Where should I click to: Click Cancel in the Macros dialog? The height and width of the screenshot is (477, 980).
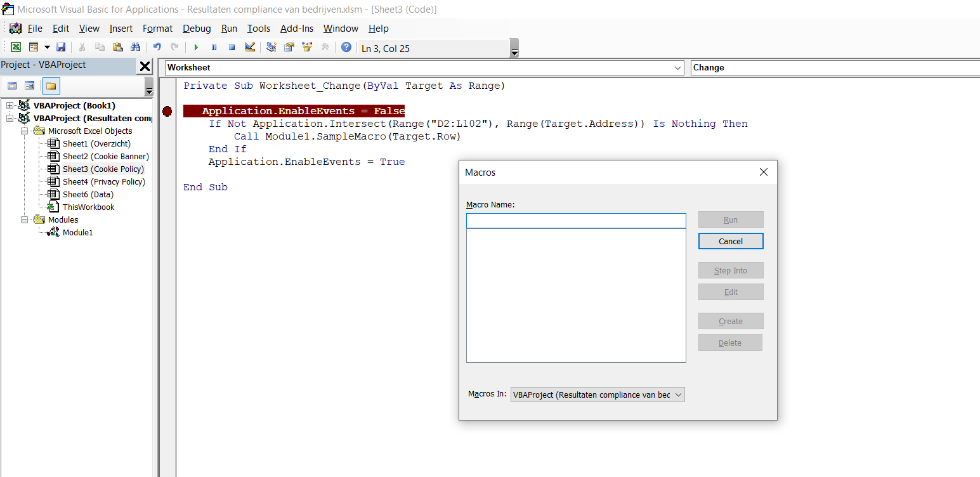click(731, 241)
